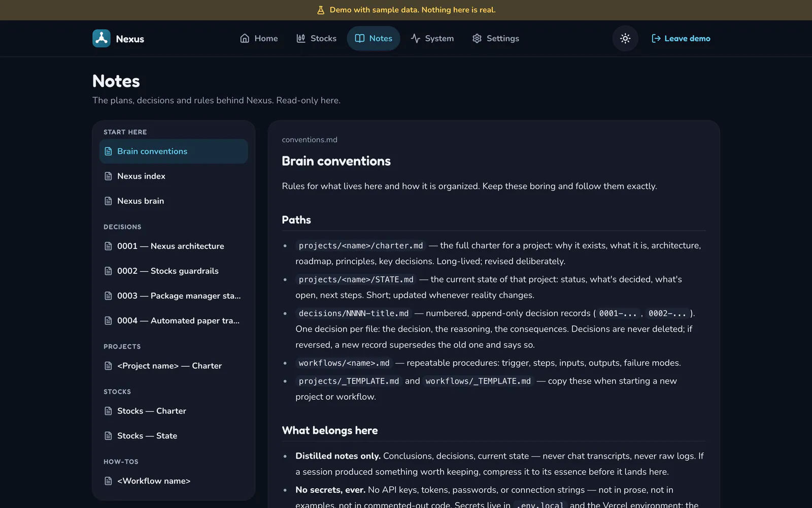Open the Stocks — State note
Image resolution: width=812 pixels, height=508 pixels.
click(x=174, y=436)
